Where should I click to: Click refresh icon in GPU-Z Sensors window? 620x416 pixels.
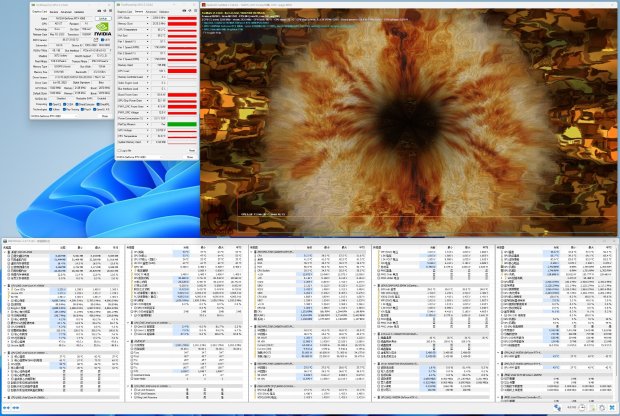coord(189,11)
